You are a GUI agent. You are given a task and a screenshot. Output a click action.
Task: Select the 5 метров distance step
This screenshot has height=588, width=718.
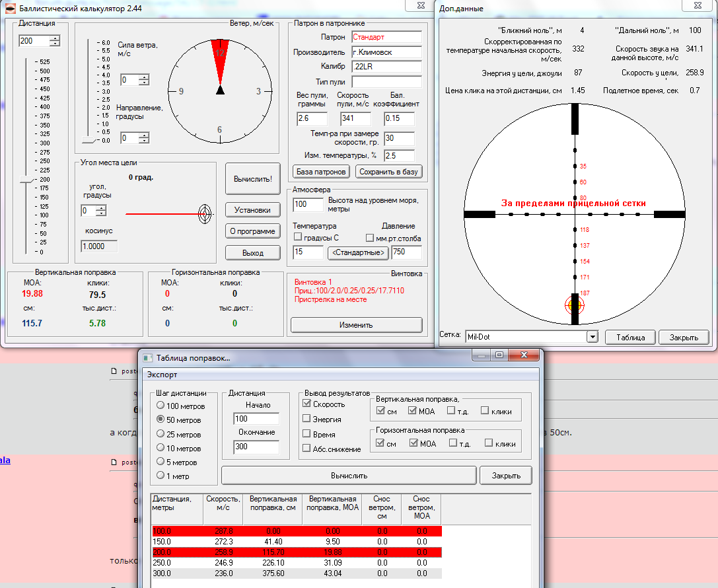pyautogui.click(x=161, y=461)
